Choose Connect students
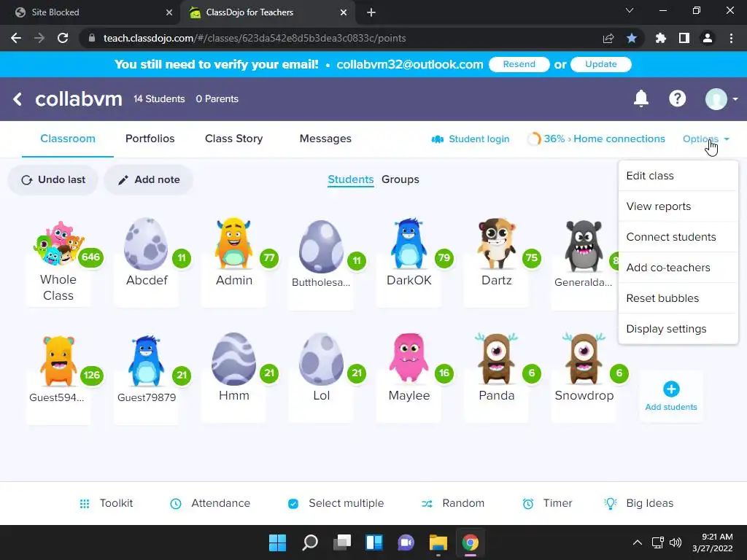 (x=678, y=237)
